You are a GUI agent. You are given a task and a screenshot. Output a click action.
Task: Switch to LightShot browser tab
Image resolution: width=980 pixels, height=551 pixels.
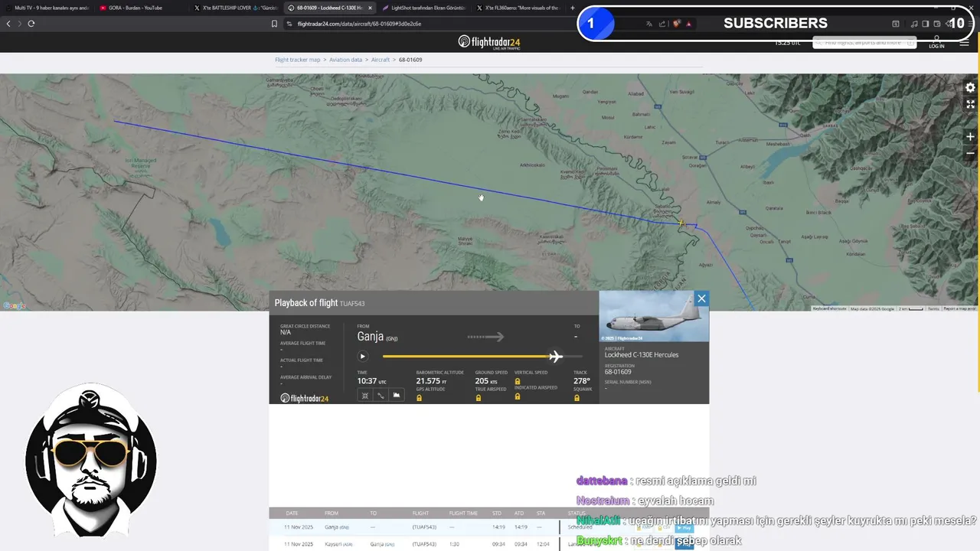[x=423, y=8]
